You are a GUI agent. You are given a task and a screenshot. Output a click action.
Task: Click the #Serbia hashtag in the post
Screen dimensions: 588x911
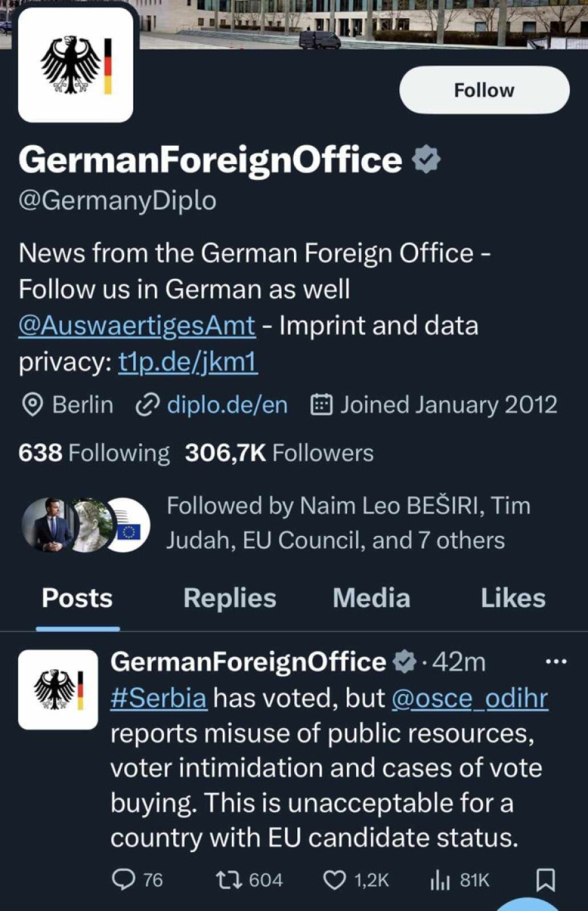pyautogui.click(x=158, y=698)
